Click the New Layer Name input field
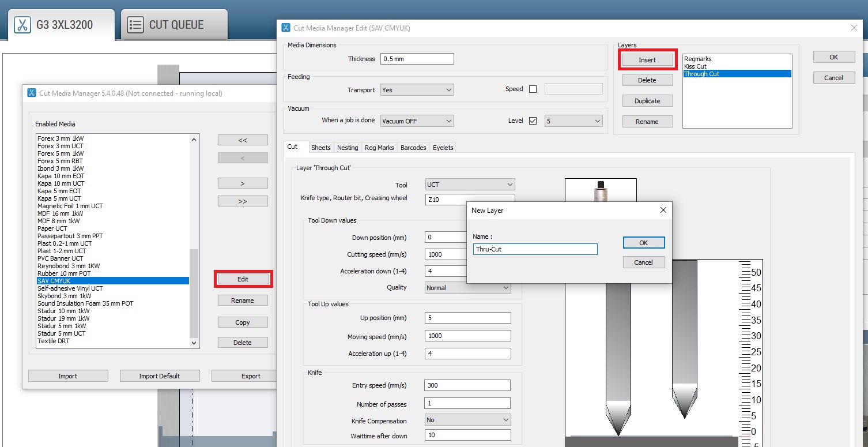 pos(535,249)
